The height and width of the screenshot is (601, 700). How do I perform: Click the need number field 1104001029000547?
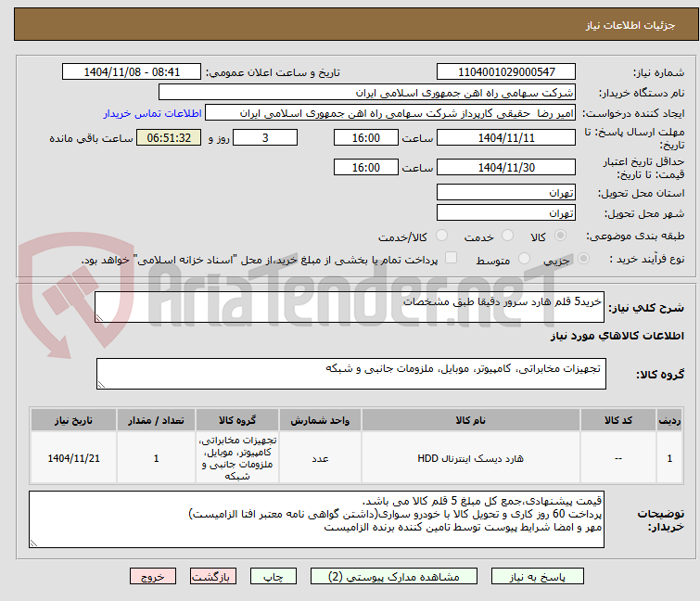point(506,72)
